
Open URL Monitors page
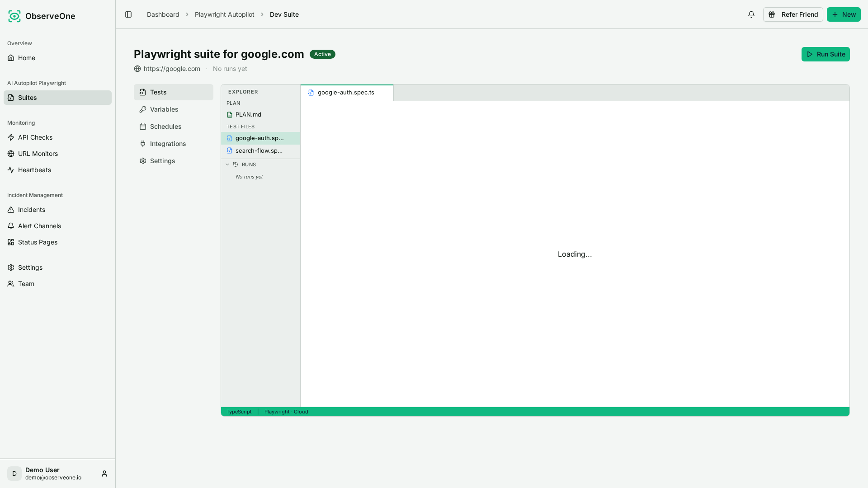point(57,154)
